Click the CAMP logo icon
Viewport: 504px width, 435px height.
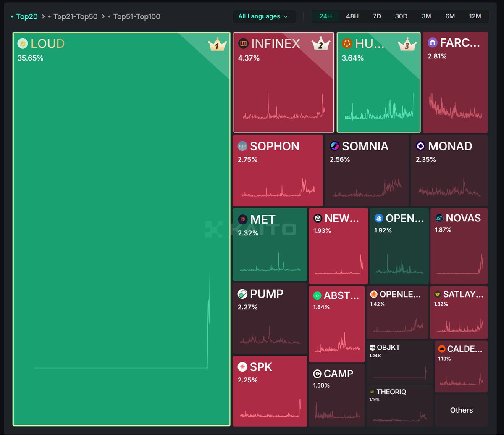click(x=317, y=374)
